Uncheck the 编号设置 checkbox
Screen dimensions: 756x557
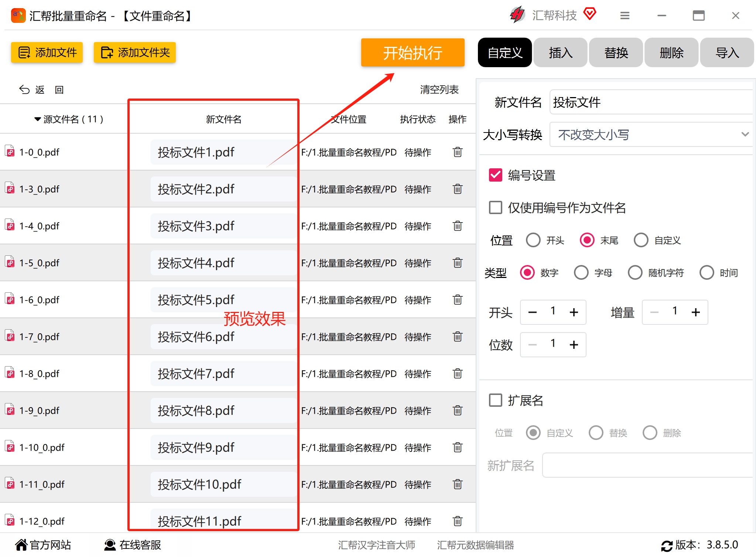tap(495, 175)
